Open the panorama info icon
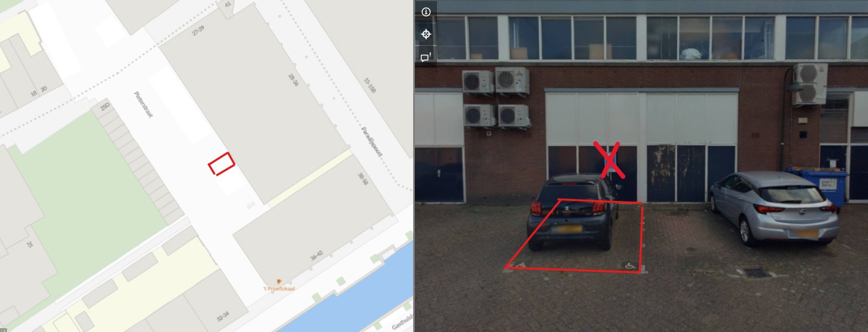Screen dimensions: 868x332 coord(426,12)
